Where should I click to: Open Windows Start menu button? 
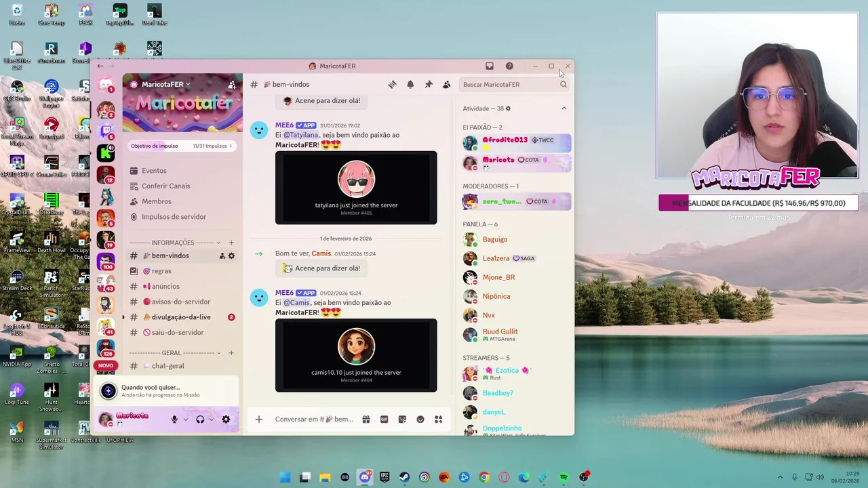click(x=285, y=477)
